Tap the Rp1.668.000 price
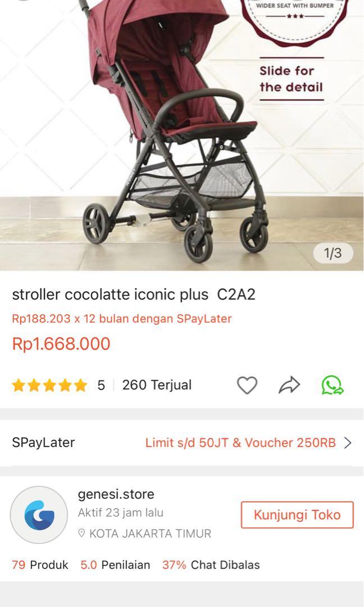This screenshot has width=364, height=607. tap(61, 344)
